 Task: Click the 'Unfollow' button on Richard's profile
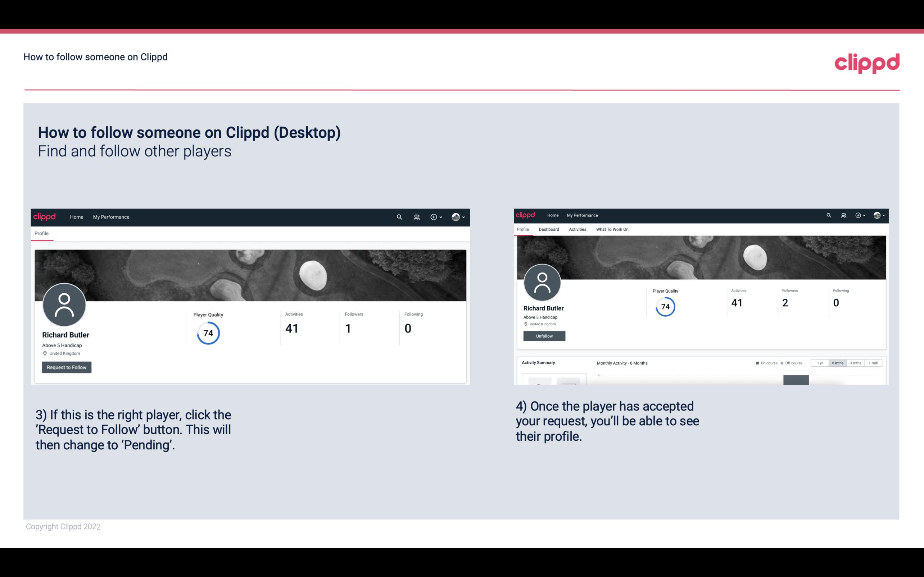[x=543, y=336]
